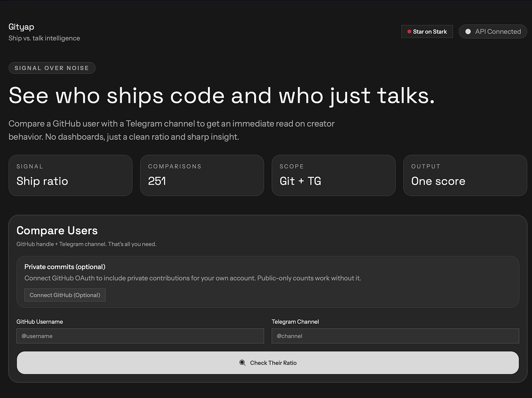The image size is (532, 398).
Task: Click the API Connected status dot
Action: coord(468,32)
